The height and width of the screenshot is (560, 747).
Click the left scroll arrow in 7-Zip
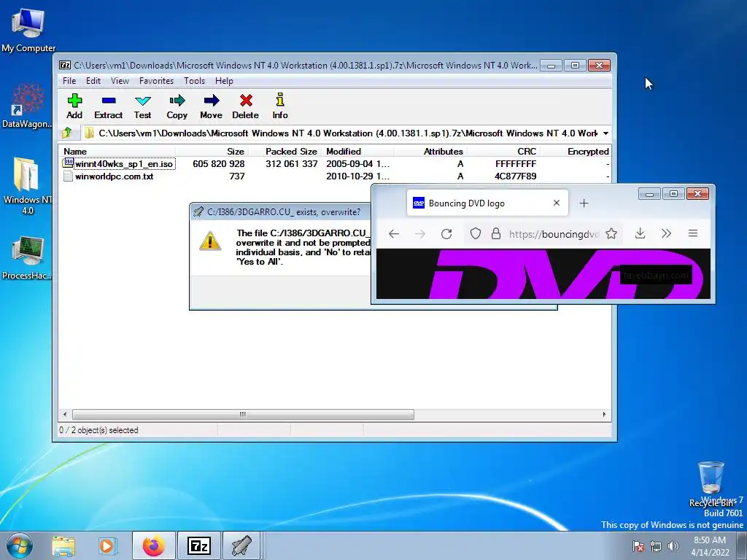65,414
